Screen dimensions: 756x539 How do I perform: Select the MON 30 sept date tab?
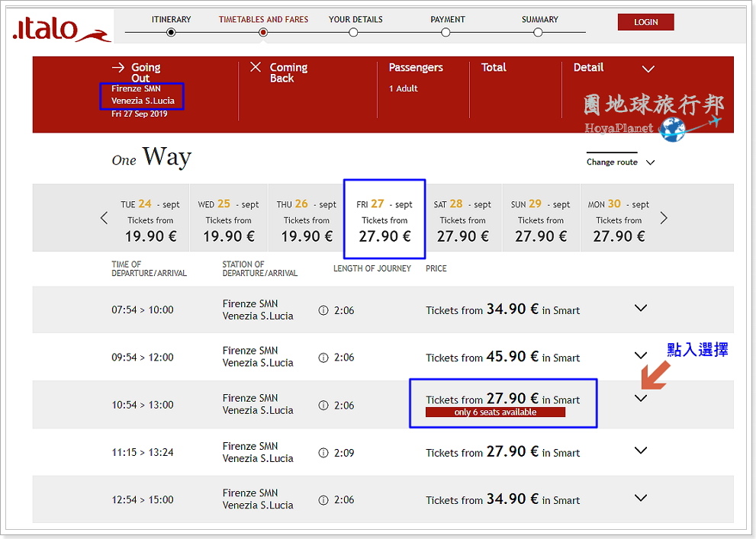(619, 218)
